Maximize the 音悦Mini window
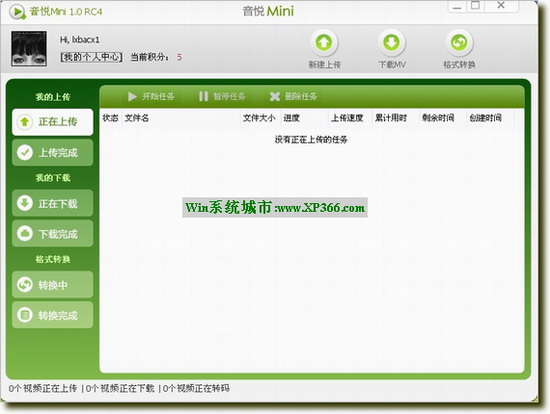 pos(475,6)
